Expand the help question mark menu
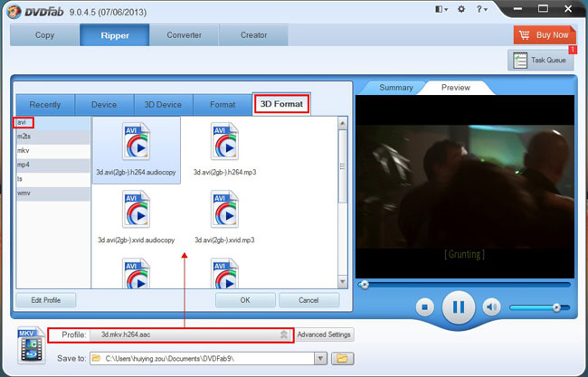This screenshot has height=377, width=588. [x=481, y=9]
